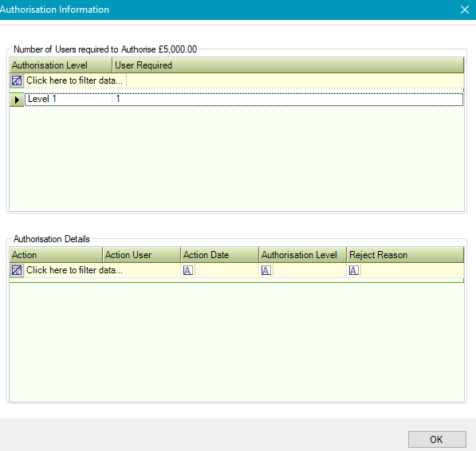Click the top grid's 'Click here to filter data' field

click(x=75, y=80)
